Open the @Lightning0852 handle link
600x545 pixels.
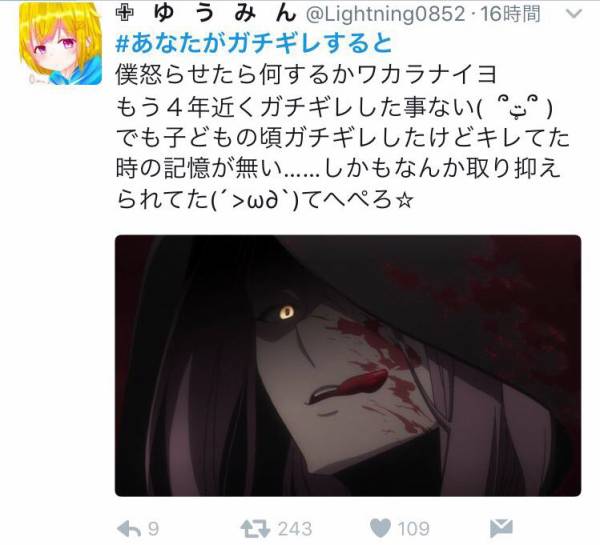coord(385,15)
